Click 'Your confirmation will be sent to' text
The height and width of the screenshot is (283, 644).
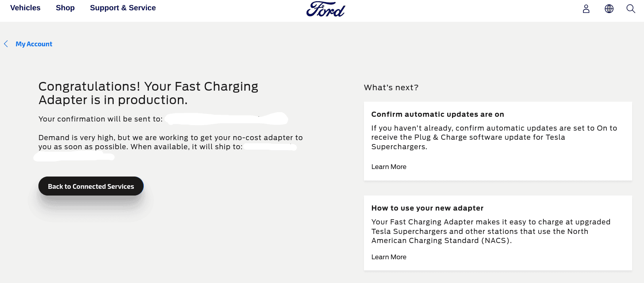tap(101, 119)
